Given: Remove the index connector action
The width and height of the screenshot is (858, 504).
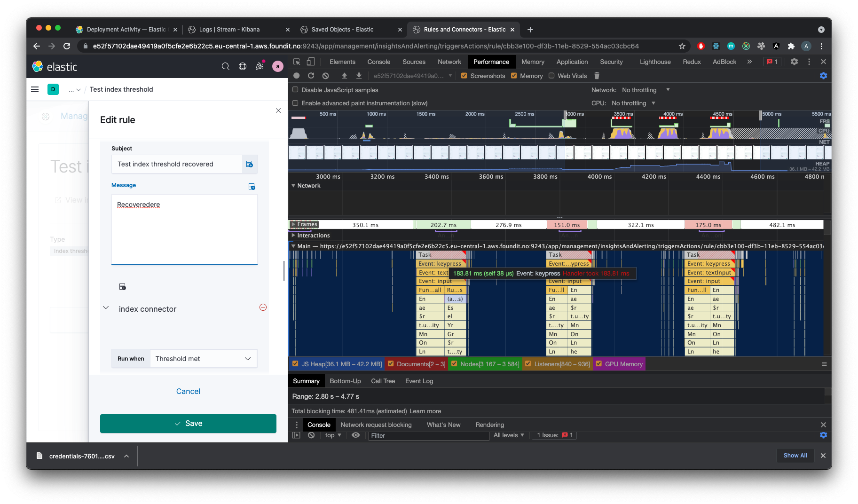Looking at the screenshot, I should pos(263,307).
